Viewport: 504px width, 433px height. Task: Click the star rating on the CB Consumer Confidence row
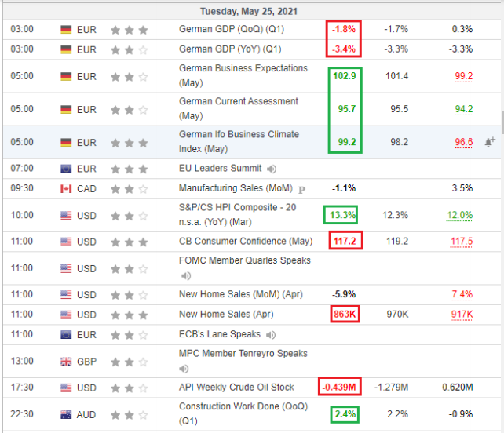click(129, 242)
